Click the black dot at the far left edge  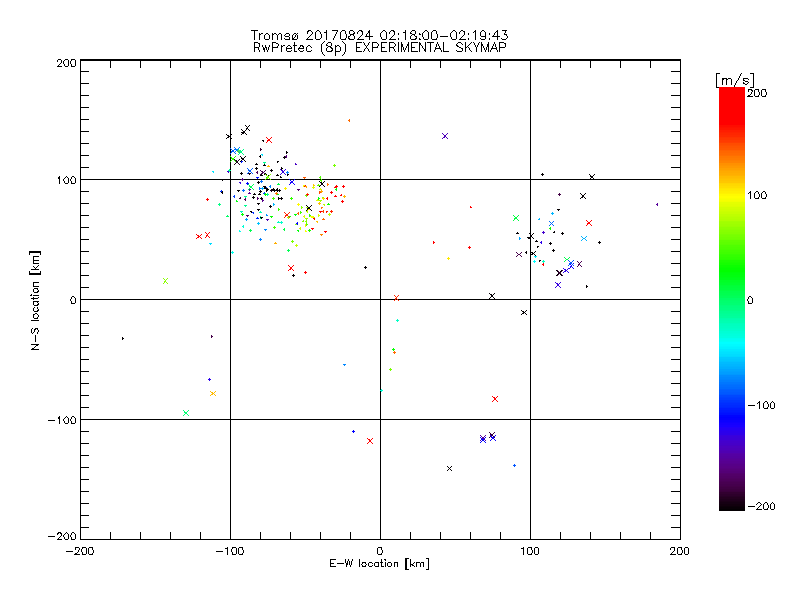(123, 338)
